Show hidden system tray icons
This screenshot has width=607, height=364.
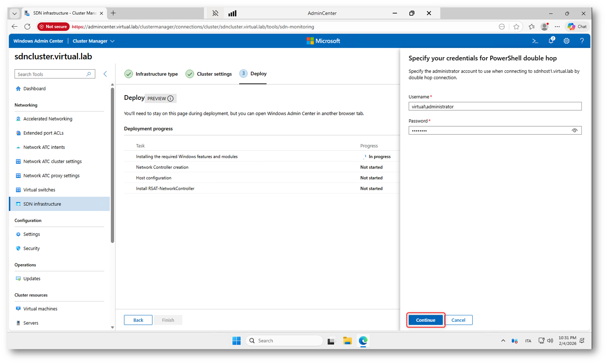pos(503,341)
